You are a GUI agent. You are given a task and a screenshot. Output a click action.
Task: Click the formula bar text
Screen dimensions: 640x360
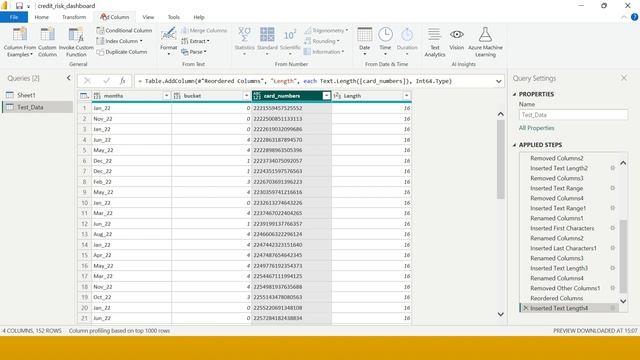(295, 81)
